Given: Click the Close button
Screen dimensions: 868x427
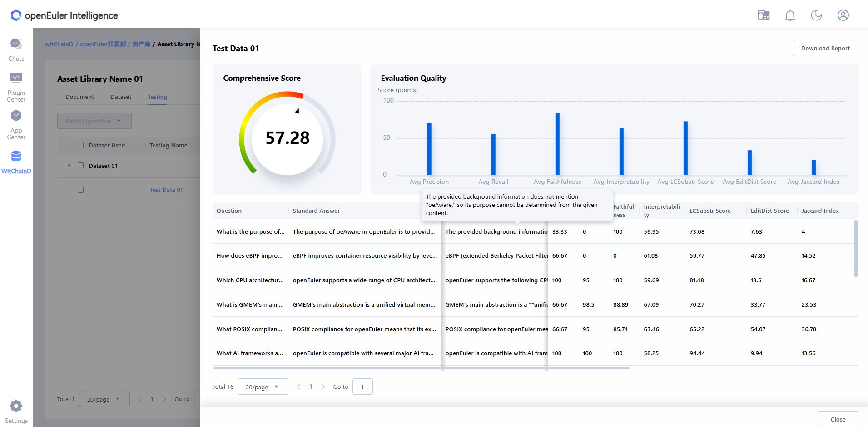Looking at the screenshot, I should pyautogui.click(x=838, y=419).
